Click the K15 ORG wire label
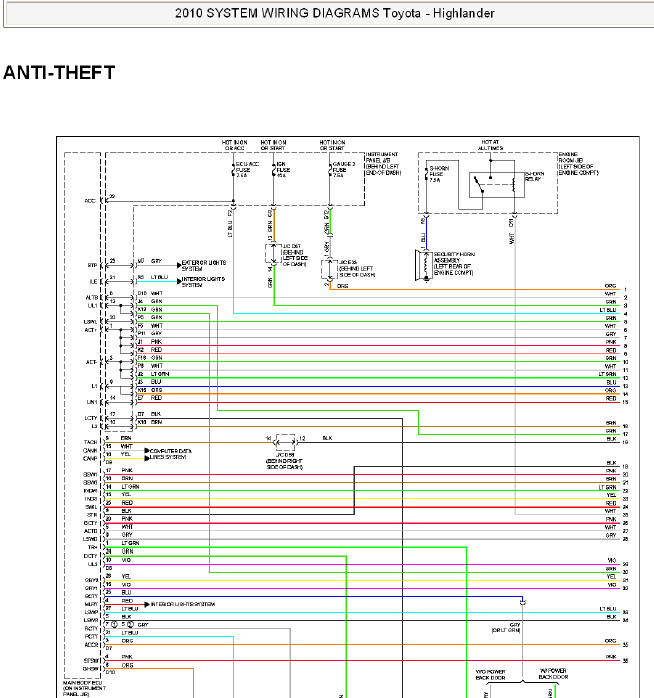This screenshot has height=698, width=654. tap(150, 390)
